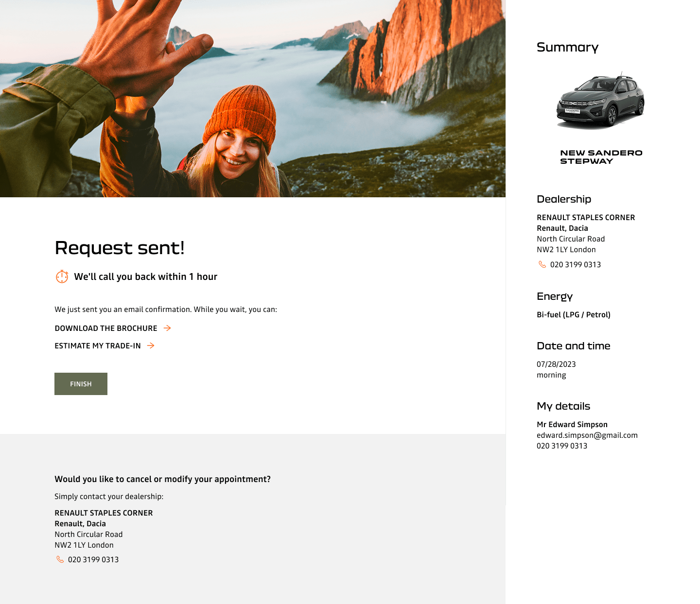Click the Request sent! heading

[120, 248]
